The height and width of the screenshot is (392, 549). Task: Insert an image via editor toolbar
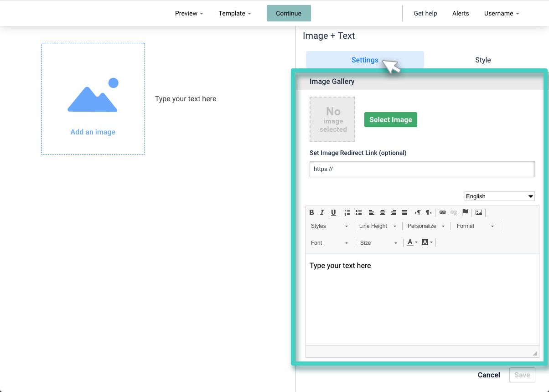click(x=478, y=212)
